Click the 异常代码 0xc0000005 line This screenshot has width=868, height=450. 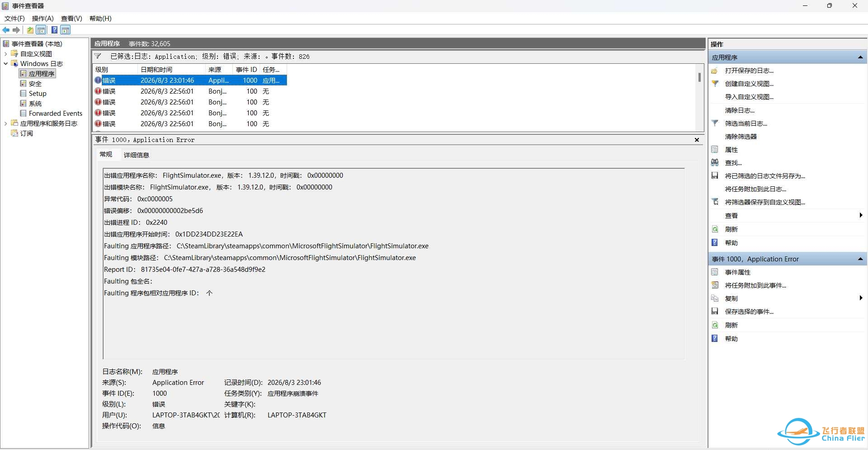pos(138,199)
